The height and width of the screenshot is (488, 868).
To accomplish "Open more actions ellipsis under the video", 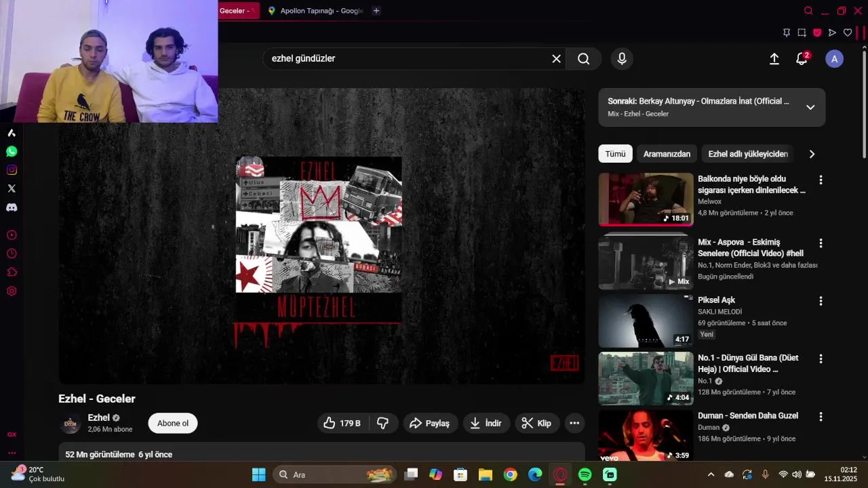I will [574, 423].
